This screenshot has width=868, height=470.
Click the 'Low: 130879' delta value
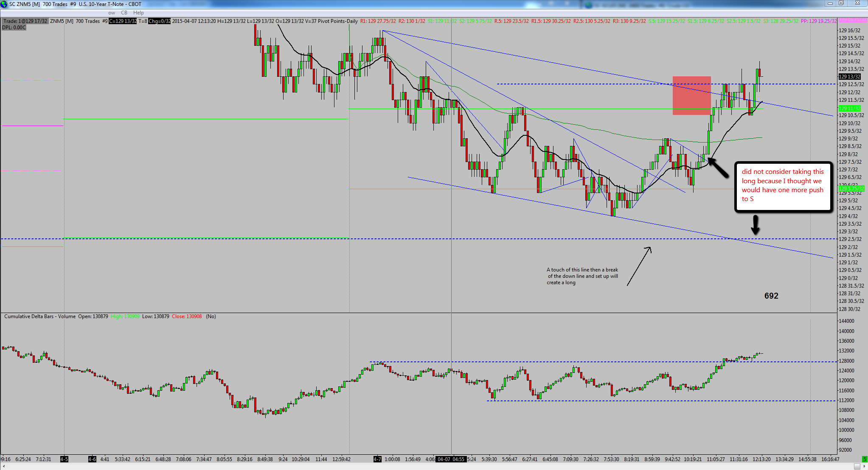coord(156,316)
